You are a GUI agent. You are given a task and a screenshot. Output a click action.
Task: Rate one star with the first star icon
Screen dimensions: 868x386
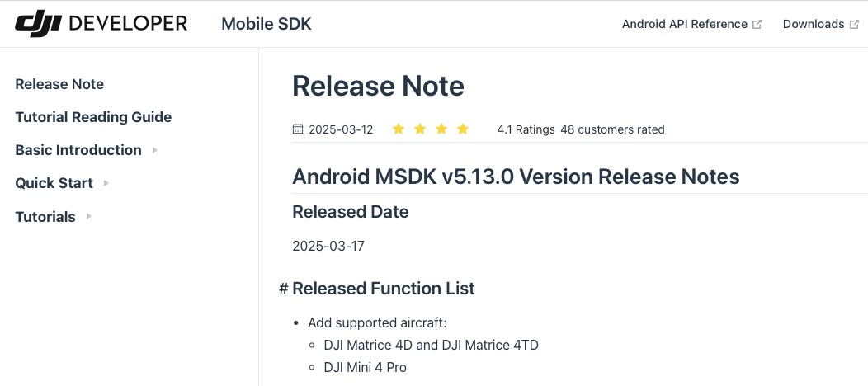(x=399, y=129)
